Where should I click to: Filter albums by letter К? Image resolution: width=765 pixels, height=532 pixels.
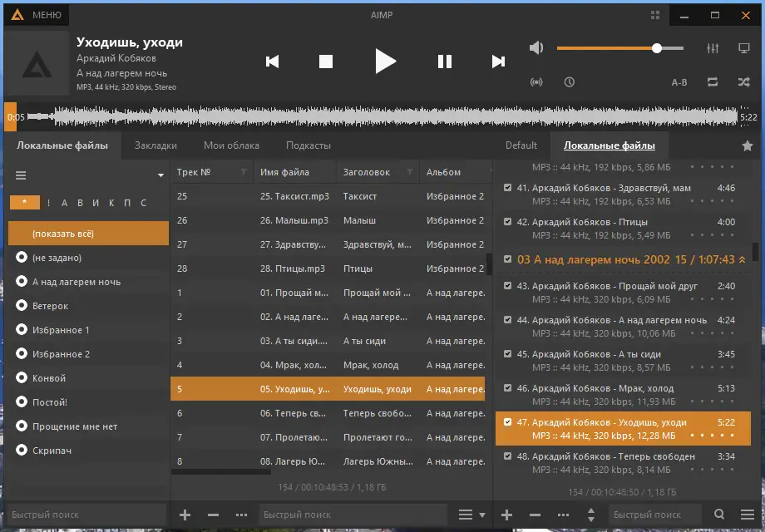(x=111, y=203)
